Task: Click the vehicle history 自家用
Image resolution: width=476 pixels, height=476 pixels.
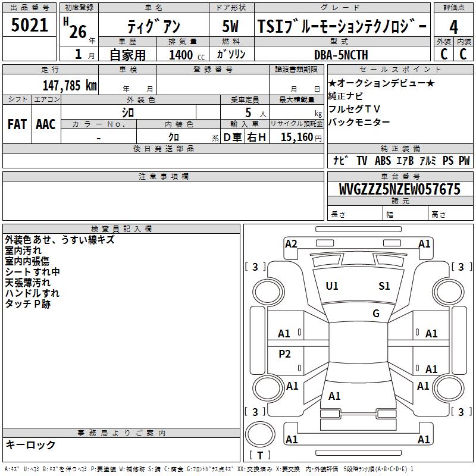Action: 127,55
